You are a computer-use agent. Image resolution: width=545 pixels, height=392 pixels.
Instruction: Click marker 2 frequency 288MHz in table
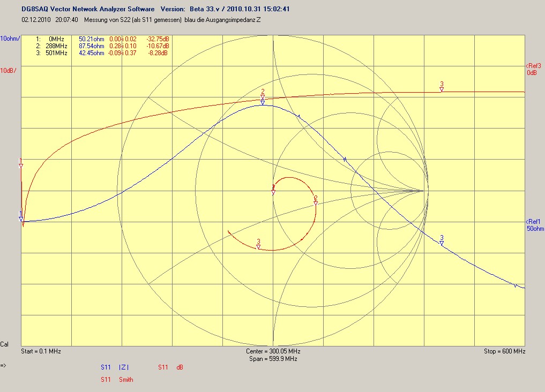coord(56,46)
